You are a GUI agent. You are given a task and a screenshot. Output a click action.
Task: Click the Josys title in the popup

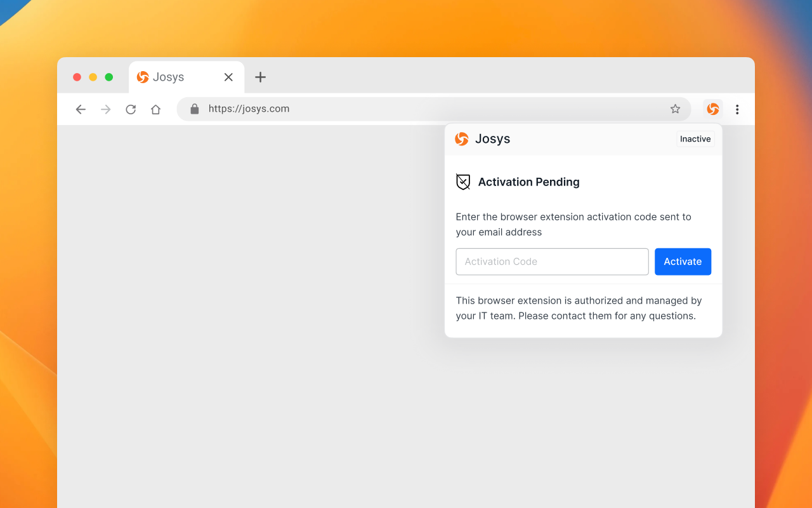coord(493,139)
